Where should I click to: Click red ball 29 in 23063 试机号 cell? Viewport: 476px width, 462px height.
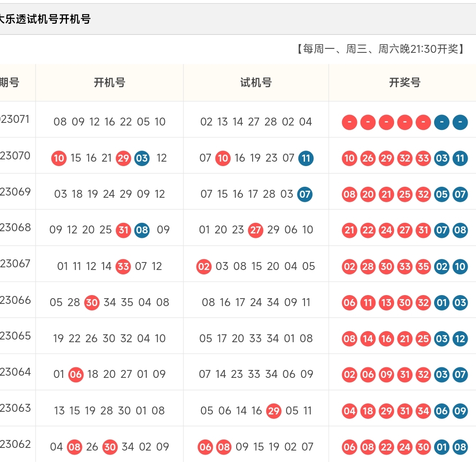point(274,411)
